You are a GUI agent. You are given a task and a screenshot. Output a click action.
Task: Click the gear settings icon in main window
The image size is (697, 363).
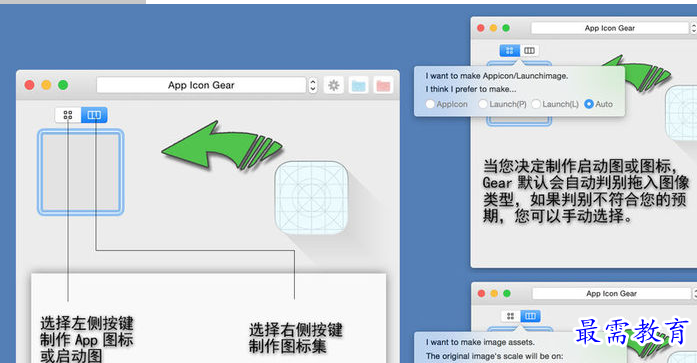tap(334, 85)
